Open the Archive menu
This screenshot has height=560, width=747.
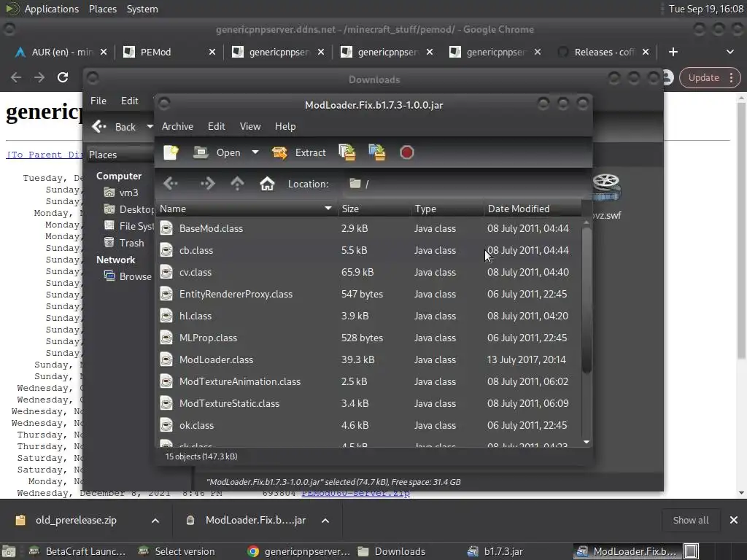[177, 126]
